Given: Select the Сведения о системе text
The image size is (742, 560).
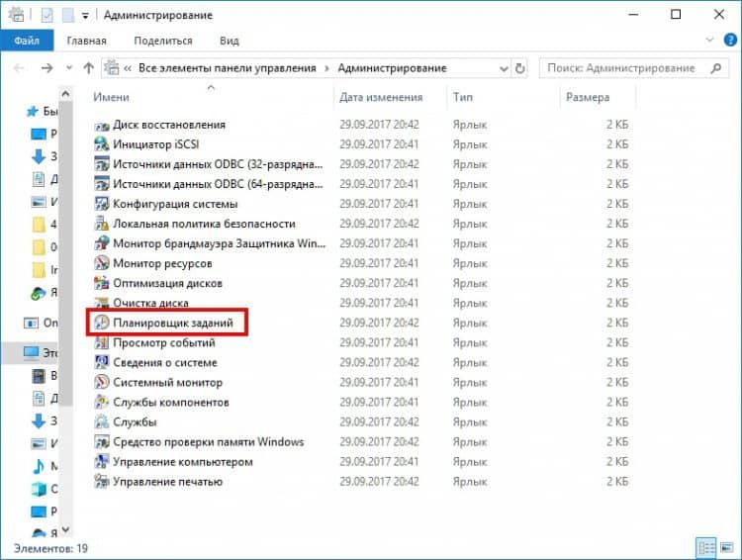Looking at the screenshot, I should 165,362.
